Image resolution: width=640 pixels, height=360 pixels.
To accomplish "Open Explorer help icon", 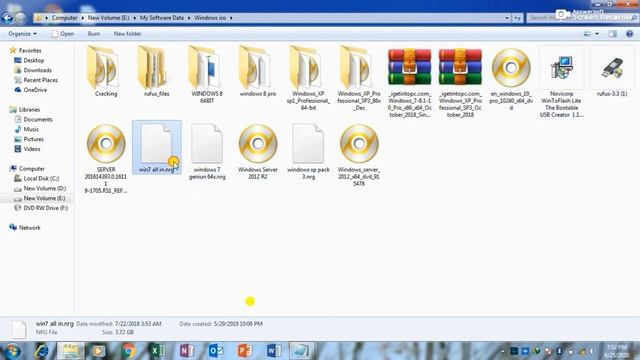I will point(629,34).
